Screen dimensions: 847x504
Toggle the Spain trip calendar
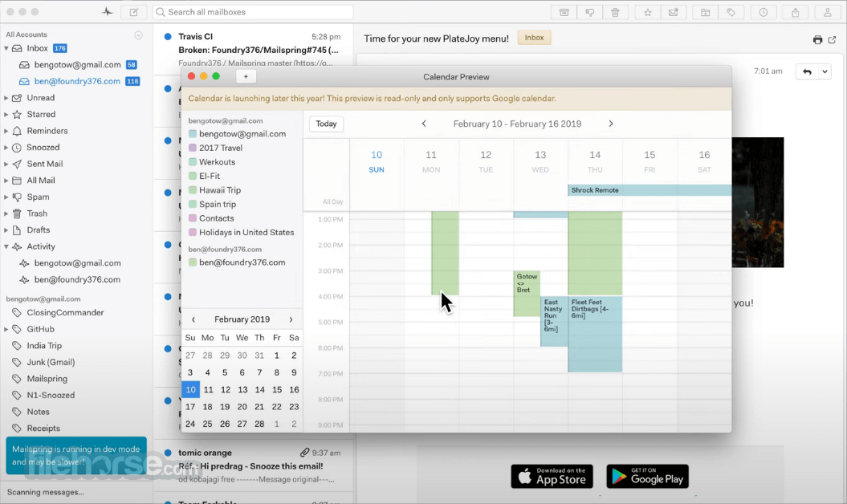click(193, 204)
